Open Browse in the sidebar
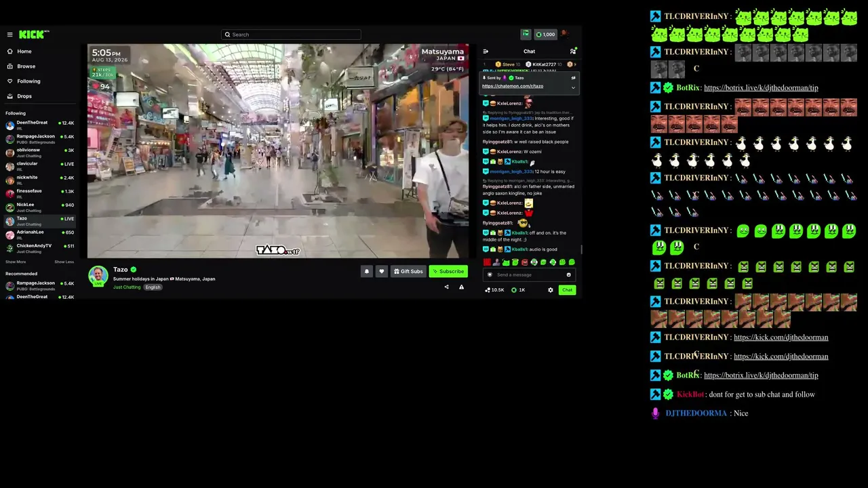Viewport: 868px width, 488px height. pos(26,66)
